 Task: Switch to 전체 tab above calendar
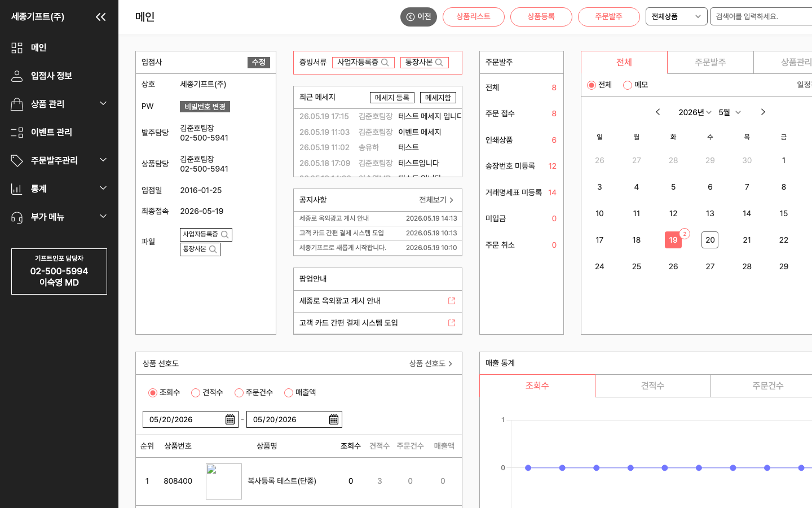(624, 62)
